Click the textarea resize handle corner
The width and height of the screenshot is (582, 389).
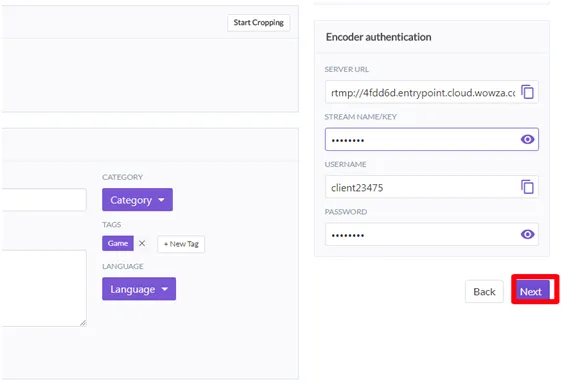83,323
